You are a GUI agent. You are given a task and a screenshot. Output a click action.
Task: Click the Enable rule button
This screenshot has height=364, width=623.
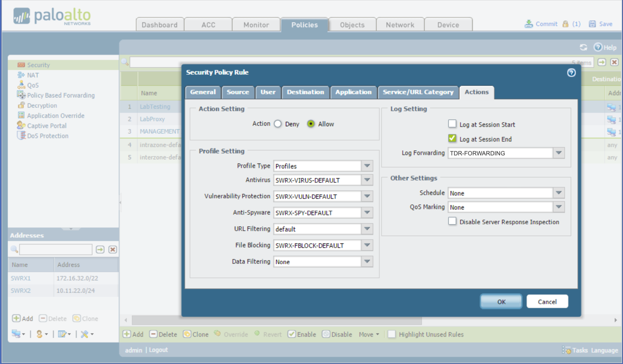(302, 334)
